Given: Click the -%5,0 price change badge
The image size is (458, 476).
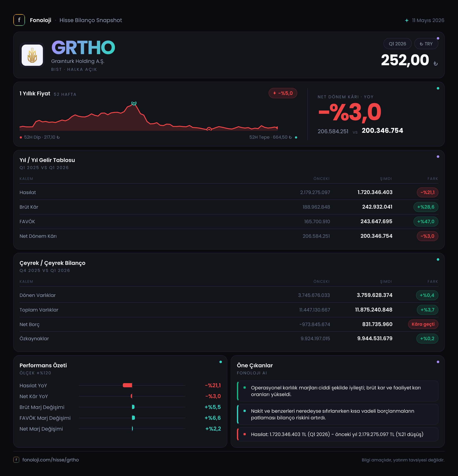Looking at the screenshot, I should point(283,93).
